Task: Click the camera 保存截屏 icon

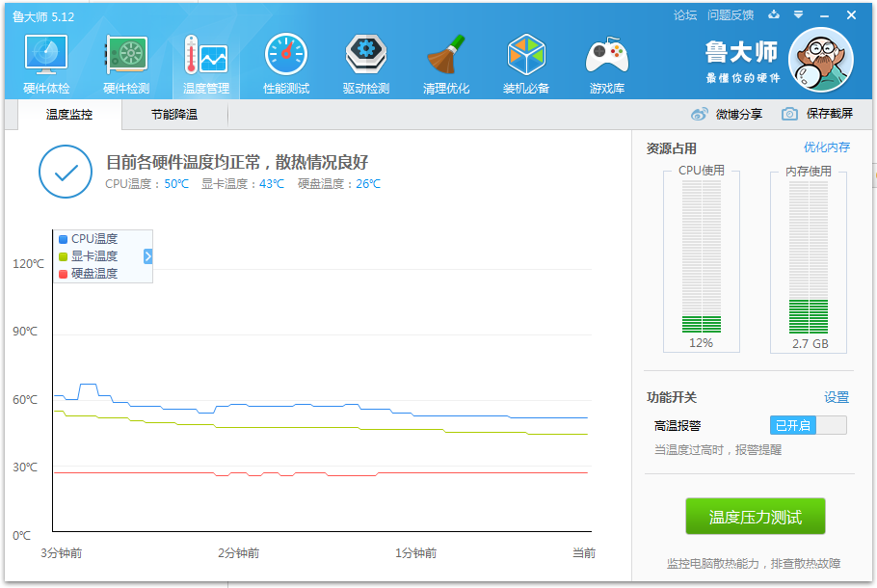Action: coord(789,114)
